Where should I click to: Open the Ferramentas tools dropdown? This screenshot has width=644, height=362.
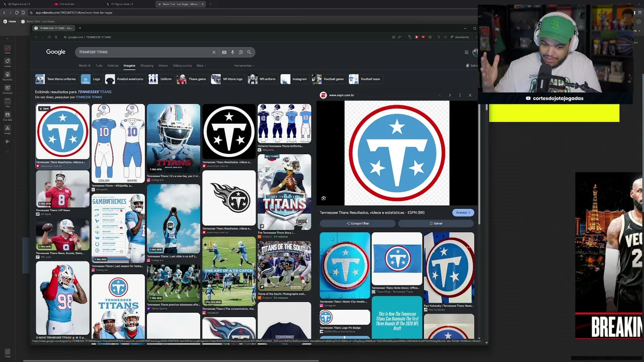(x=244, y=65)
